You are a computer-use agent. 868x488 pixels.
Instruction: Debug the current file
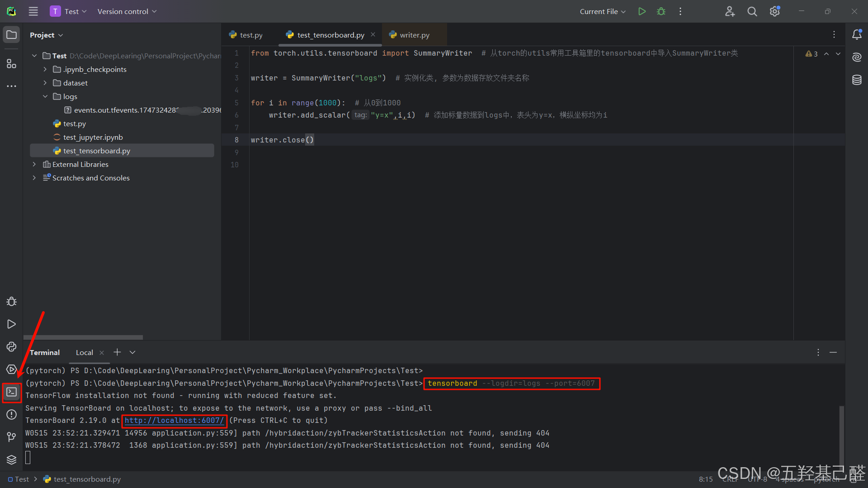[x=661, y=11]
